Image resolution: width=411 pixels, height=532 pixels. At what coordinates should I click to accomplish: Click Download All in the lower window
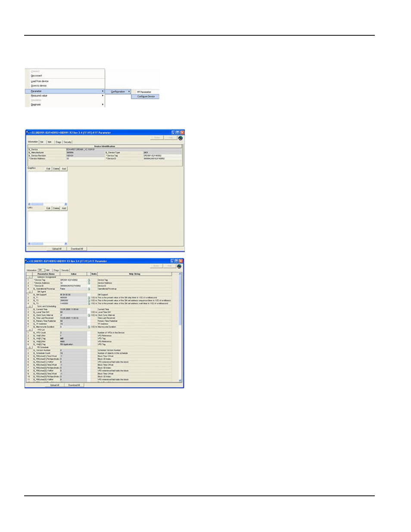pos(74,385)
